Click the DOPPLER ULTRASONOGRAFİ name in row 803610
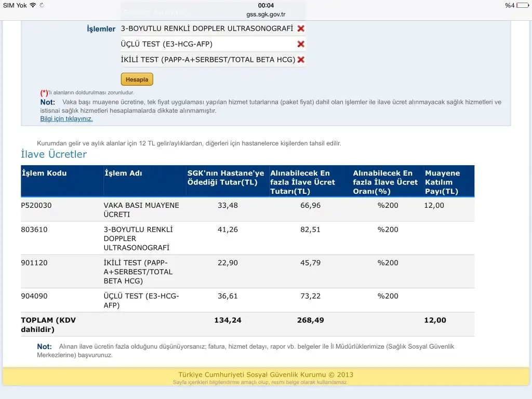Viewport: 532px width, 399px height. pos(138,238)
